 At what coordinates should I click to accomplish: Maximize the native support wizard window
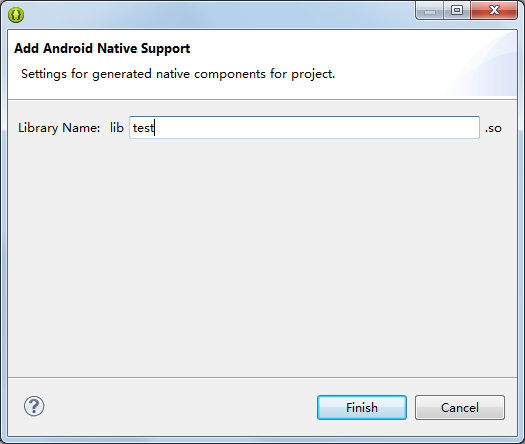tap(457, 10)
